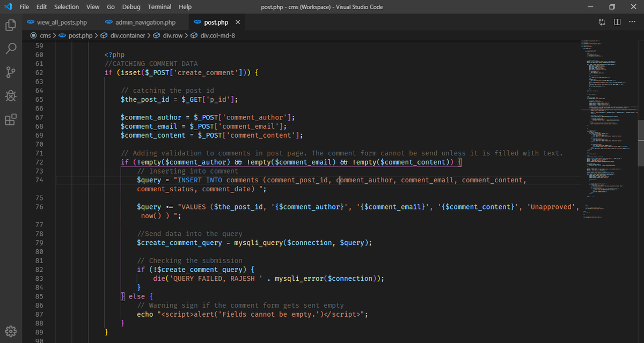The height and width of the screenshot is (343, 644).
Task: Click the code minimap preview
Action: pos(609,129)
